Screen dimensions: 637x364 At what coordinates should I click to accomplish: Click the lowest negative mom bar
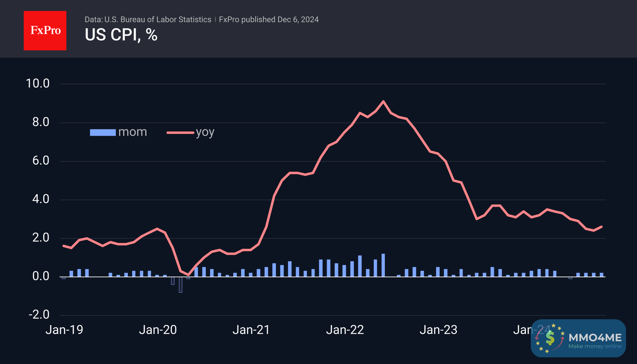[181, 285]
